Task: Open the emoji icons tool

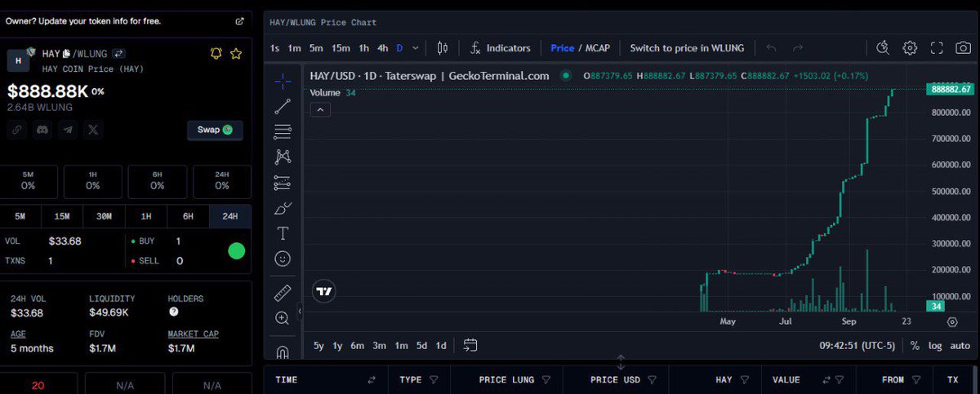Action: point(283,259)
